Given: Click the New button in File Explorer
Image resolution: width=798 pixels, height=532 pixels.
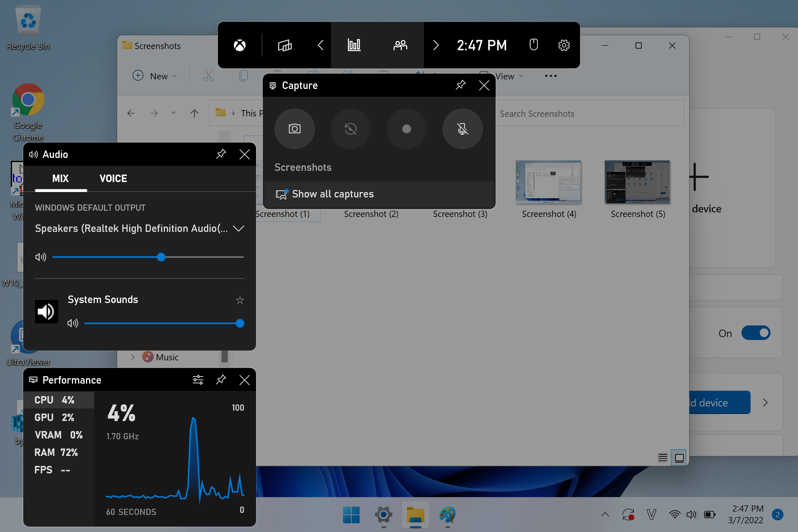Looking at the screenshot, I should coord(155,76).
